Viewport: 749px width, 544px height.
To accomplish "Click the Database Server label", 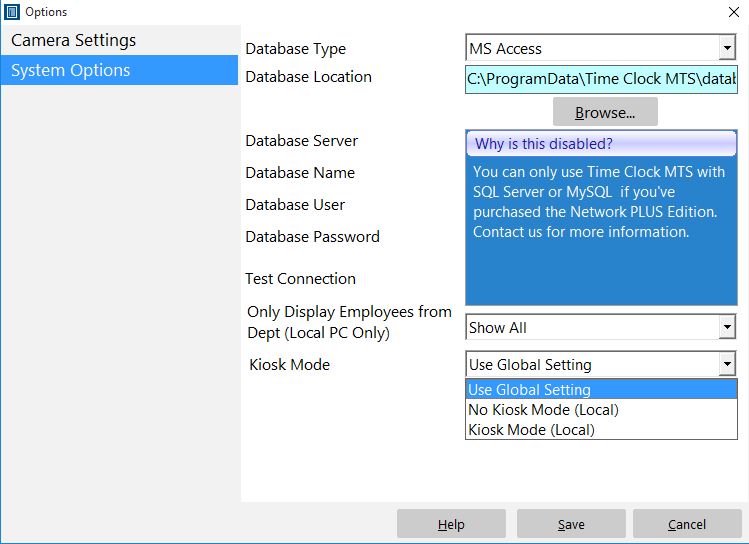I will pos(301,141).
